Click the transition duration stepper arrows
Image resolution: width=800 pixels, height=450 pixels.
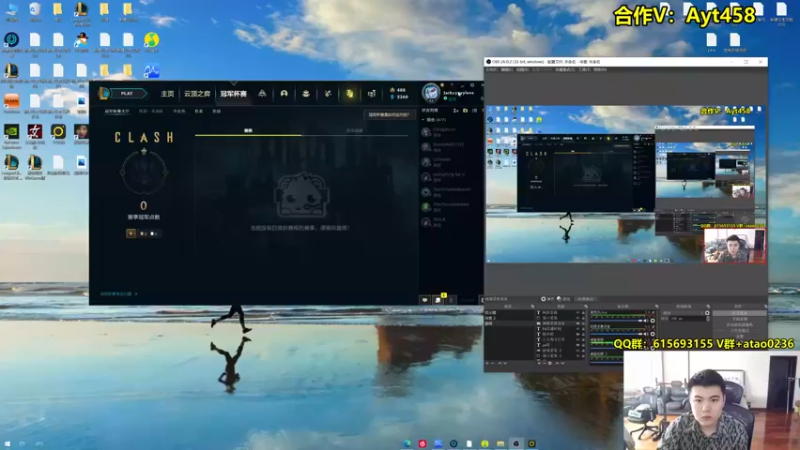point(708,319)
